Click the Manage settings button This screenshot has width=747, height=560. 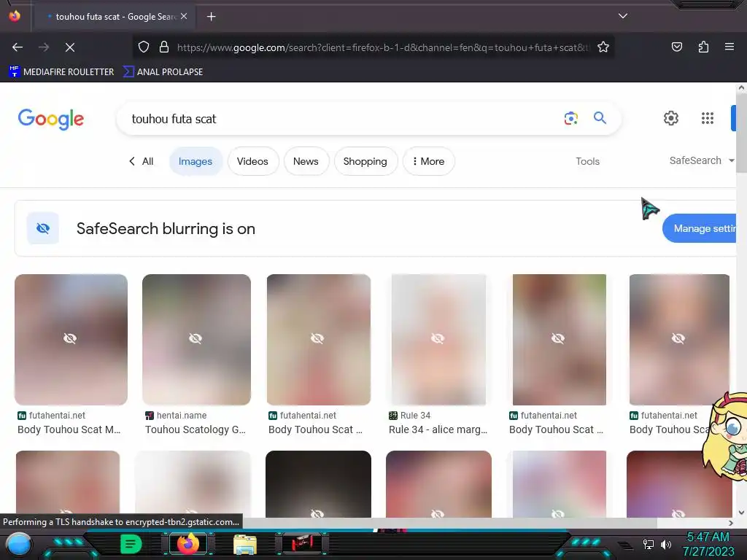point(700,228)
